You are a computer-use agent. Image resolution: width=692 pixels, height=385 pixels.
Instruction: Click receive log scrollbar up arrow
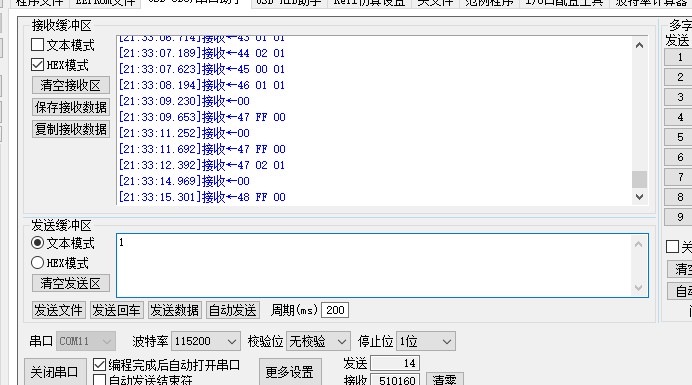pos(639,45)
